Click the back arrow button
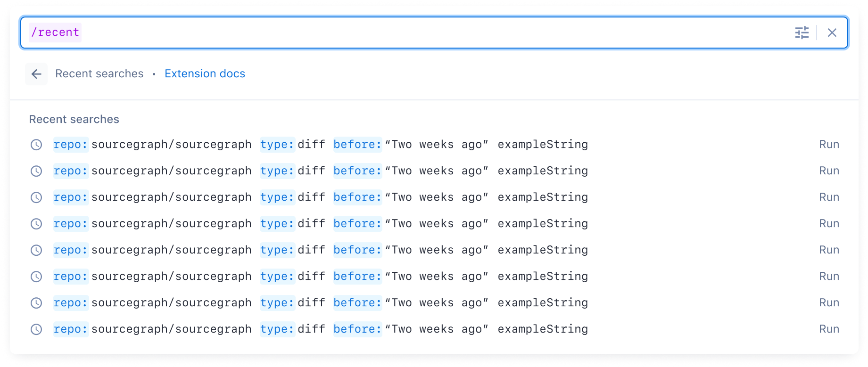The height and width of the screenshot is (367, 868). pos(36,74)
